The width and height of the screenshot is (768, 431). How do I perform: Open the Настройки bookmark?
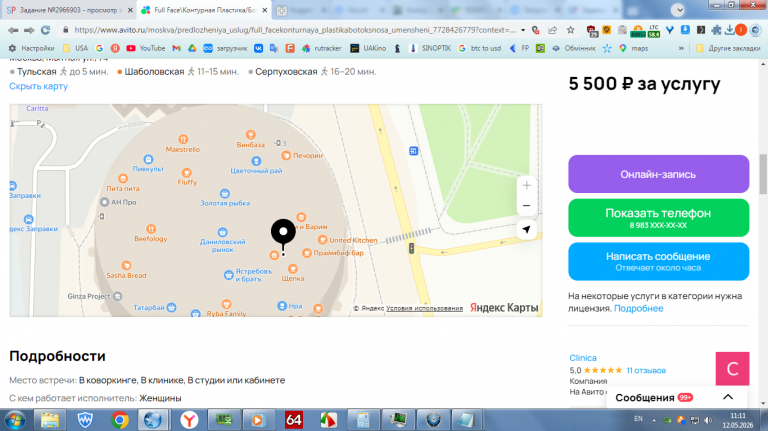(x=31, y=48)
